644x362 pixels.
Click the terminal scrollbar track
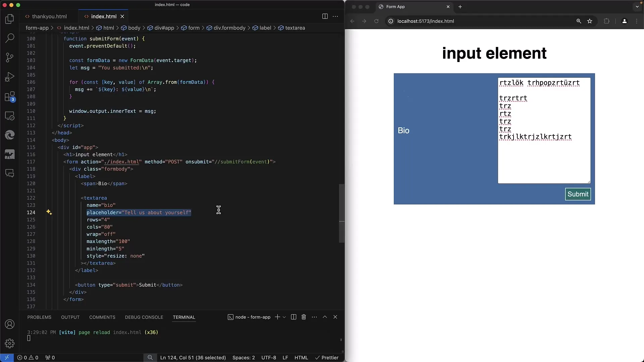(340, 336)
